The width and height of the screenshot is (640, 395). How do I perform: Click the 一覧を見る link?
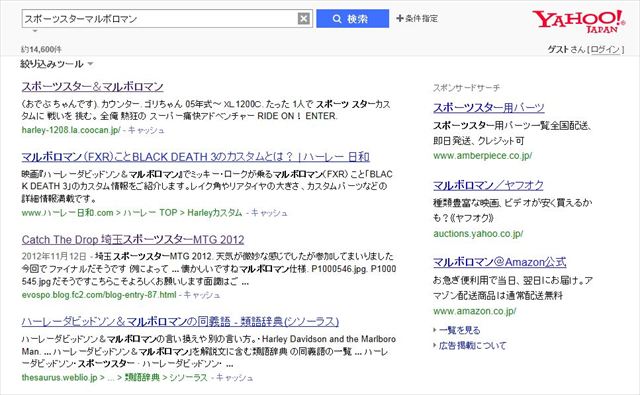point(460,330)
